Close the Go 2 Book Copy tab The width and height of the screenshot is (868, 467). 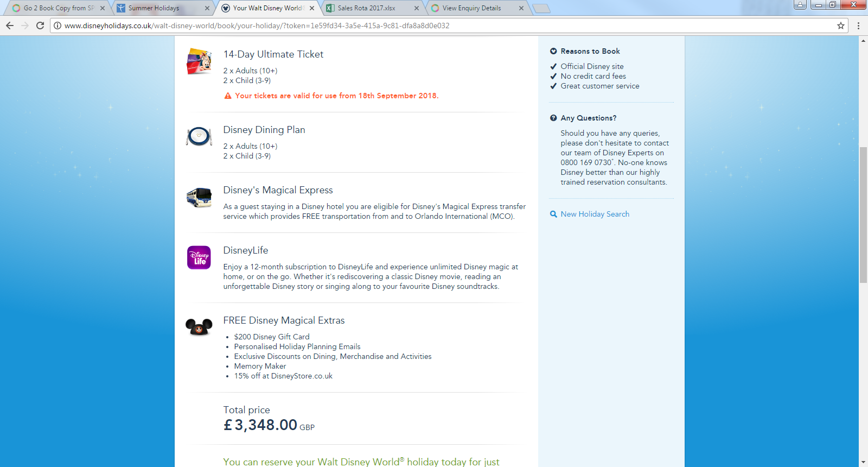[x=103, y=8]
